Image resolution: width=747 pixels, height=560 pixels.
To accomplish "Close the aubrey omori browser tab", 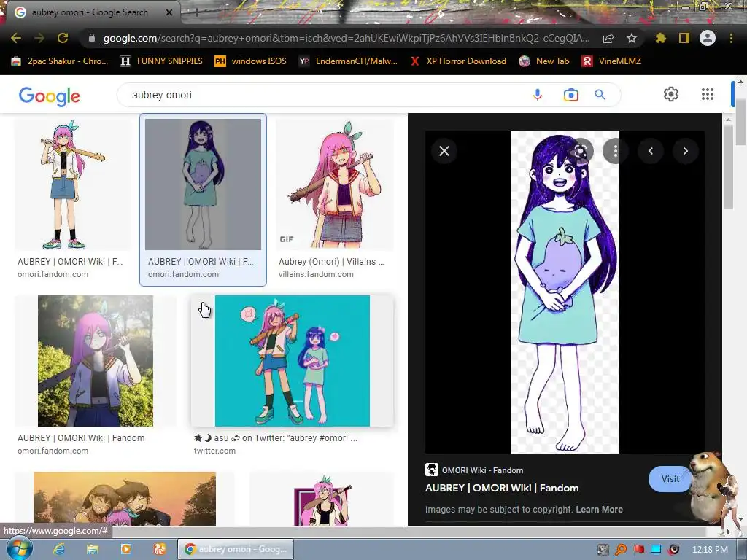I will pyautogui.click(x=169, y=12).
